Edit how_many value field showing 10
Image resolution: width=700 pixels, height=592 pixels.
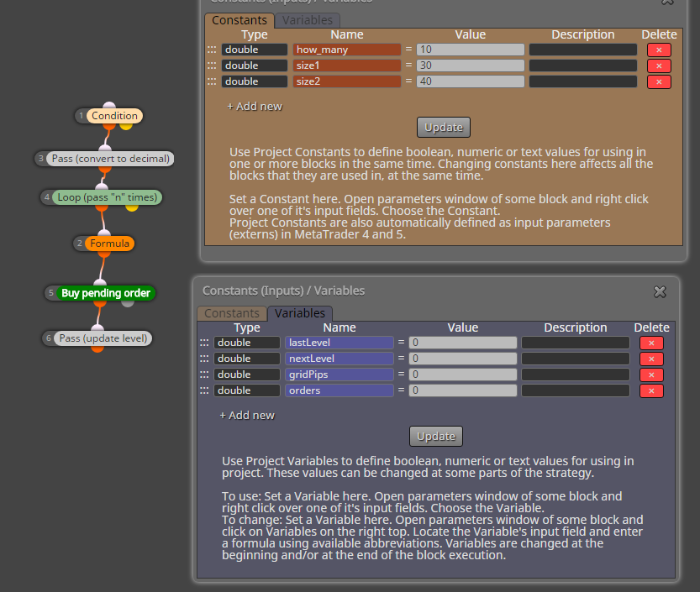pos(471,50)
